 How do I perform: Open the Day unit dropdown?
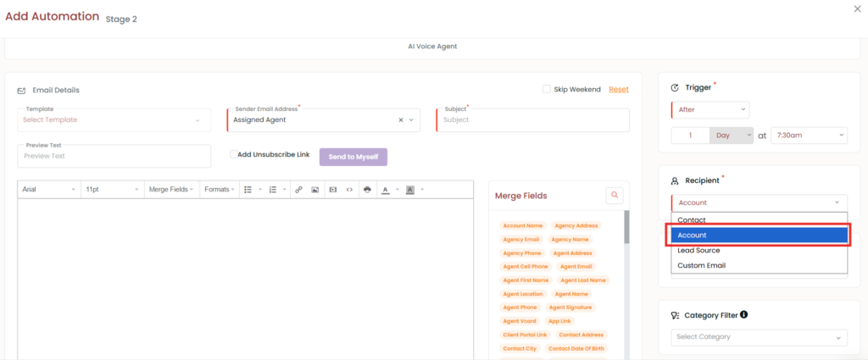point(732,135)
